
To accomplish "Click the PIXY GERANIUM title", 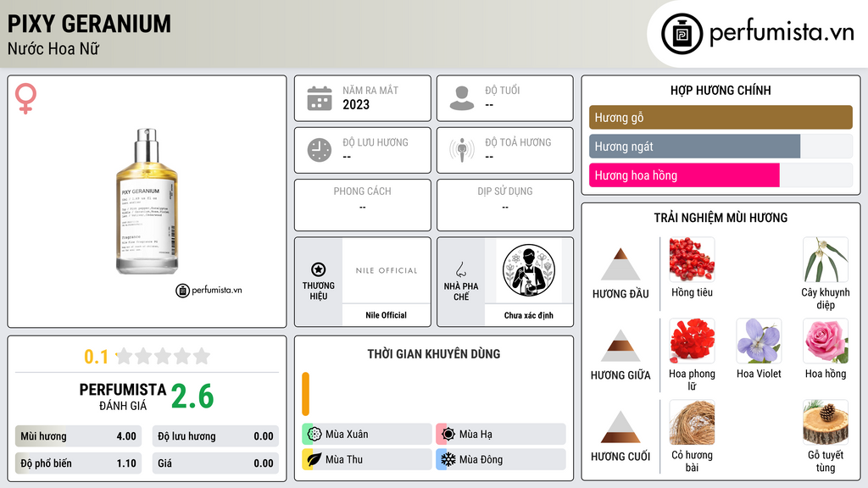I will (x=89, y=24).
